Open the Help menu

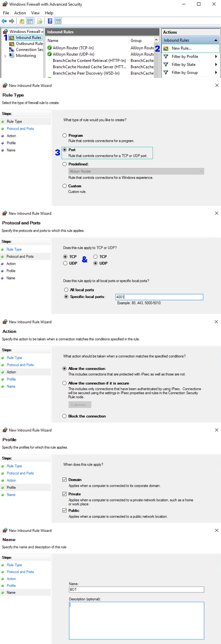(49, 13)
